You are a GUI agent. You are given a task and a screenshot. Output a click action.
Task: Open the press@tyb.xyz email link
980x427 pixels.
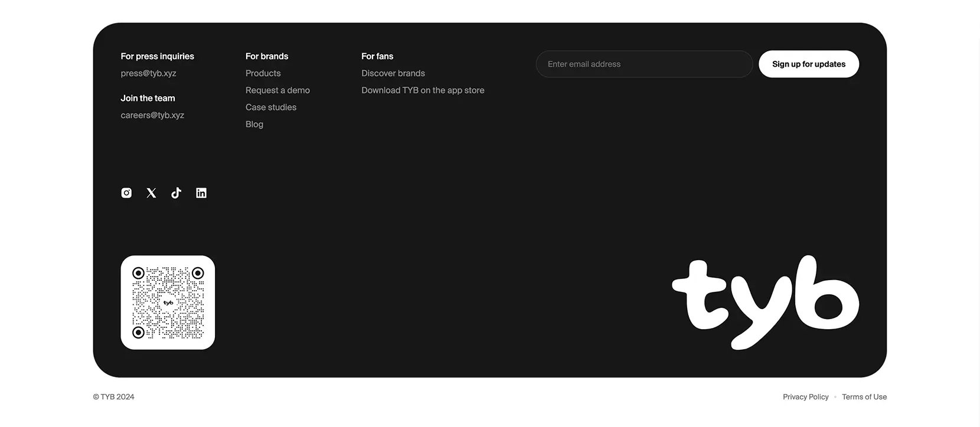click(x=149, y=73)
